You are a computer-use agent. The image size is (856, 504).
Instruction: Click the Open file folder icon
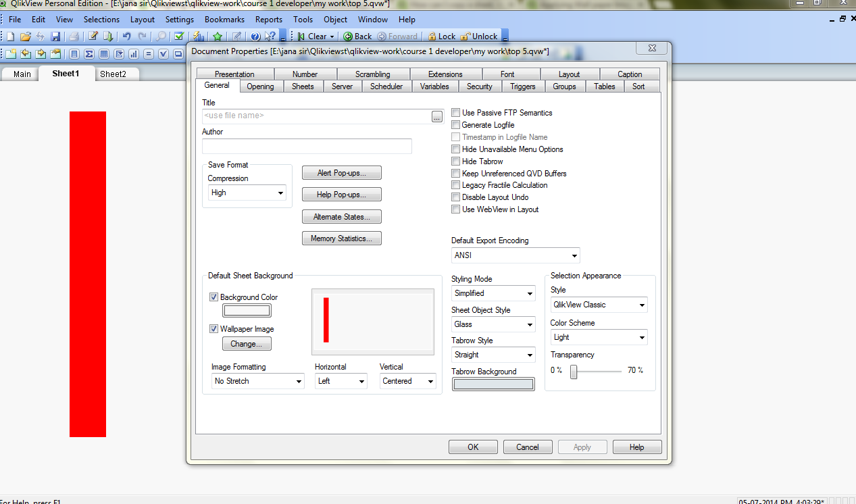click(26, 36)
